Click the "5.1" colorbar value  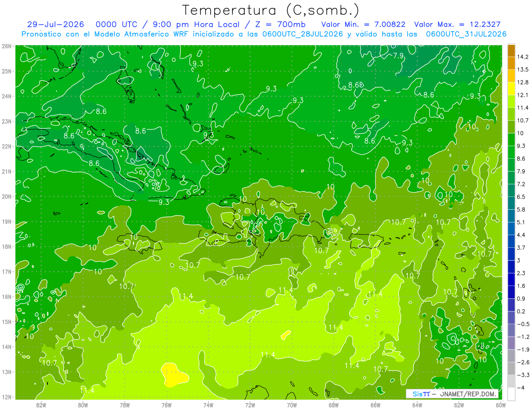(521, 222)
